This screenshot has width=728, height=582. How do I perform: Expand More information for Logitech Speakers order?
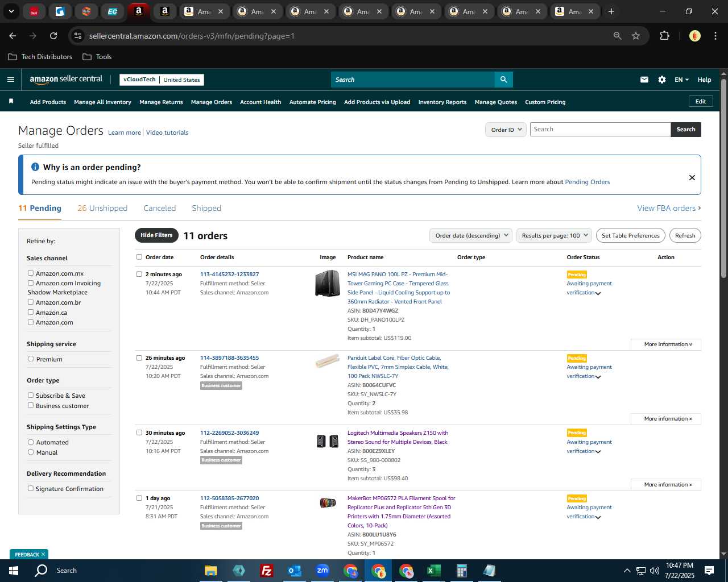666,485
